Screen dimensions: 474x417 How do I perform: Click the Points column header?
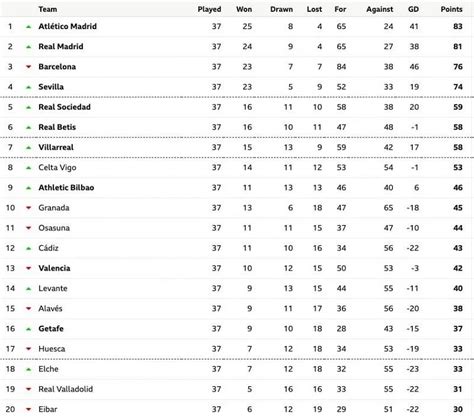coord(451,9)
